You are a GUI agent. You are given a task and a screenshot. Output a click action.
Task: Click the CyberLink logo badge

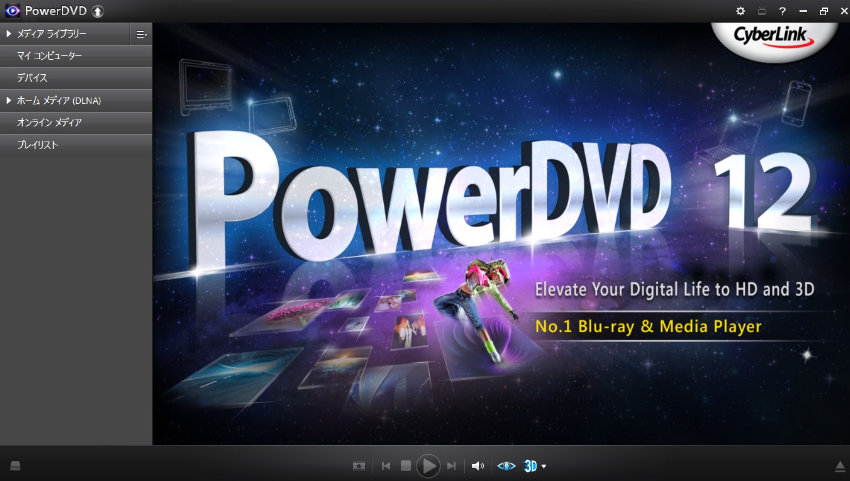click(774, 40)
